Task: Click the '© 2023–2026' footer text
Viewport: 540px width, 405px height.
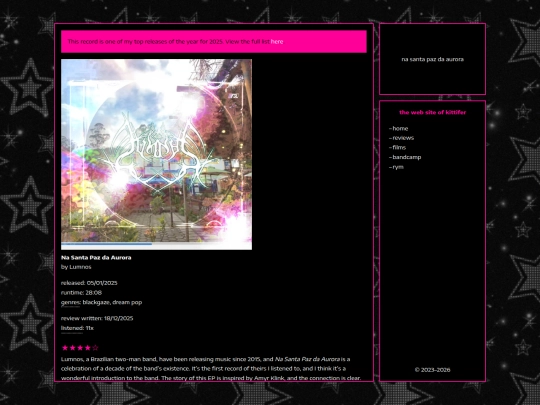Action: (x=433, y=370)
